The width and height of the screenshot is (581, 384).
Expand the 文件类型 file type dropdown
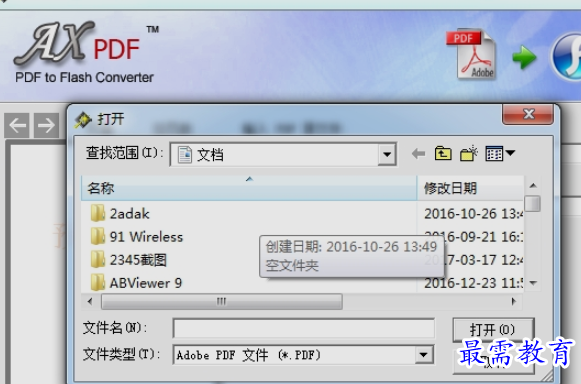point(424,355)
